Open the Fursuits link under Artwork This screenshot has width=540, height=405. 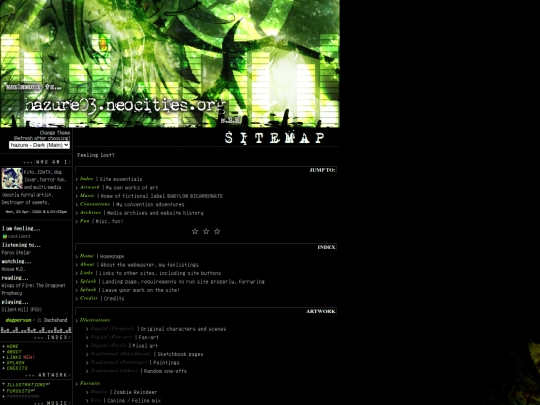pos(90,383)
